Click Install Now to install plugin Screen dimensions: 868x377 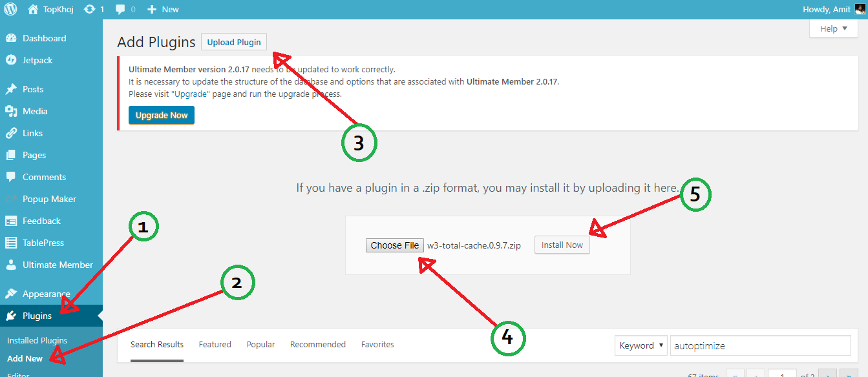562,245
